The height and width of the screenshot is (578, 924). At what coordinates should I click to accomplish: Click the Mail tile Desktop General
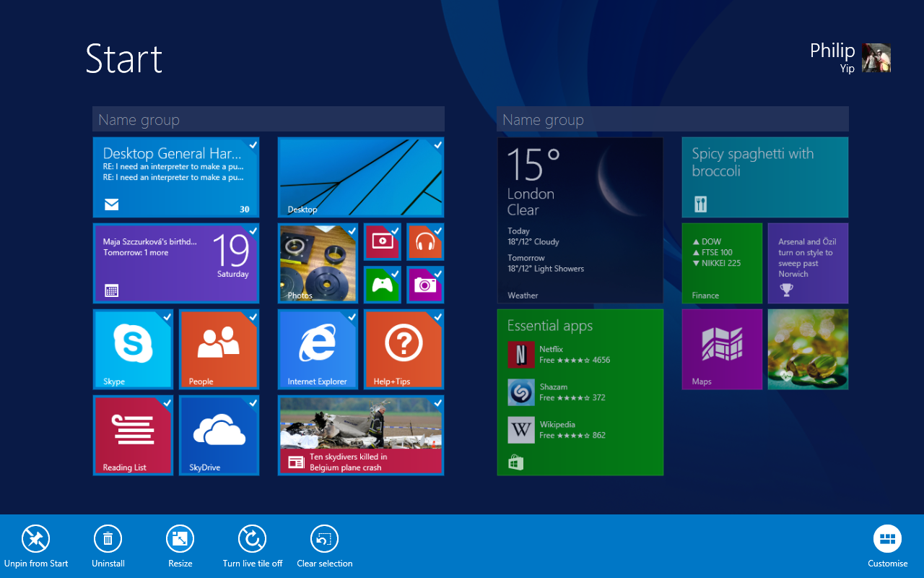point(176,178)
